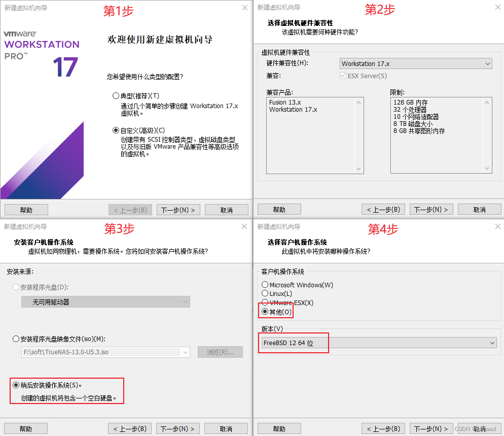Click 取消 button in step 3 wizard
504x436 pixels.
pyautogui.click(x=226, y=428)
